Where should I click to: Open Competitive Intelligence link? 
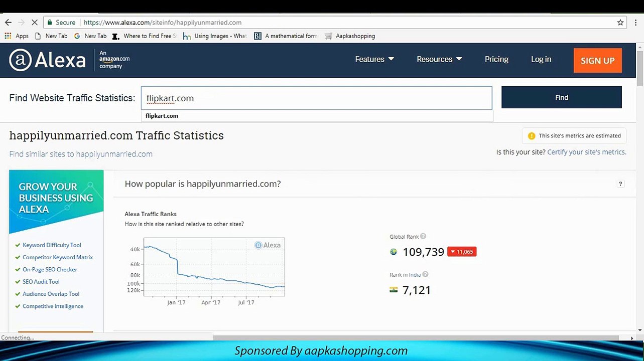53,306
